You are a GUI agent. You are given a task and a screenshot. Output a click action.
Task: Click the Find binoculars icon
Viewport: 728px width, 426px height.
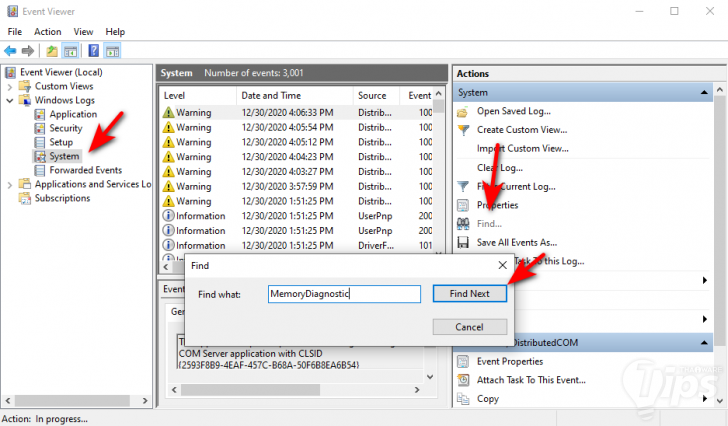click(463, 224)
